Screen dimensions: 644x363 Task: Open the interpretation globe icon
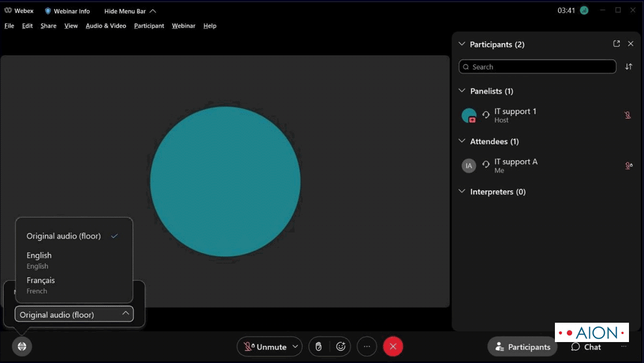click(22, 346)
